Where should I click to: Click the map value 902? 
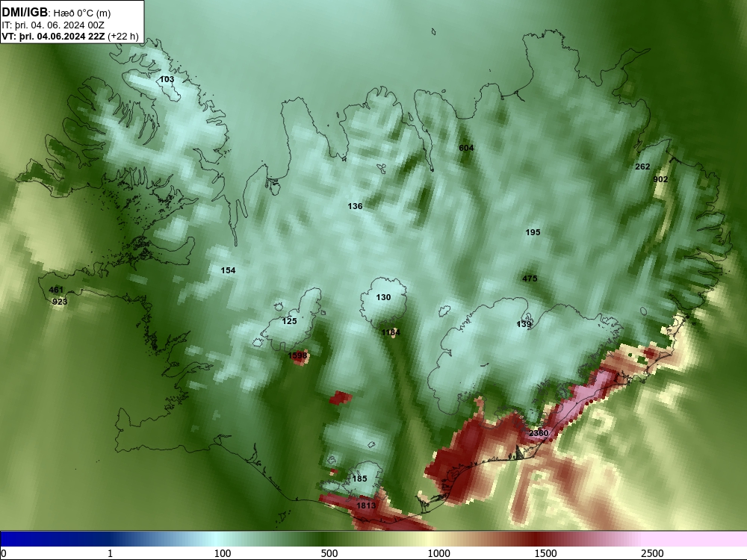pyautogui.click(x=660, y=179)
